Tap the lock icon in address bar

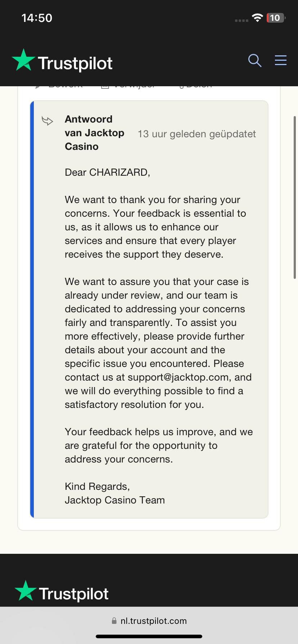click(x=114, y=621)
